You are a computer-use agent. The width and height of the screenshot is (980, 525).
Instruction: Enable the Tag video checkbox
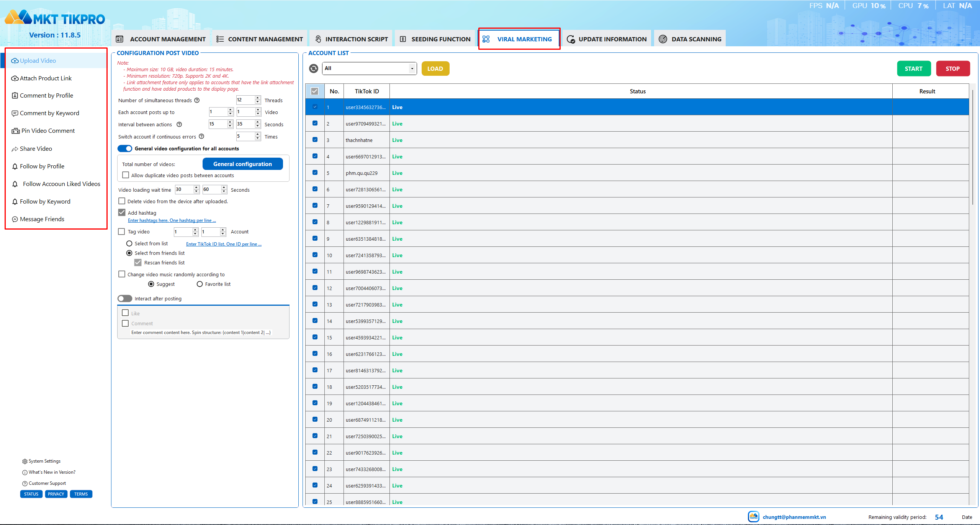coord(121,232)
